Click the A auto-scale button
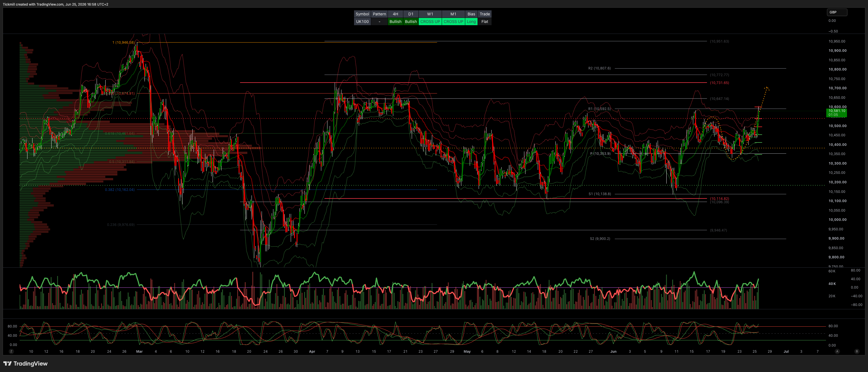Viewport: 868px width, 372px height. click(x=837, y=351)
